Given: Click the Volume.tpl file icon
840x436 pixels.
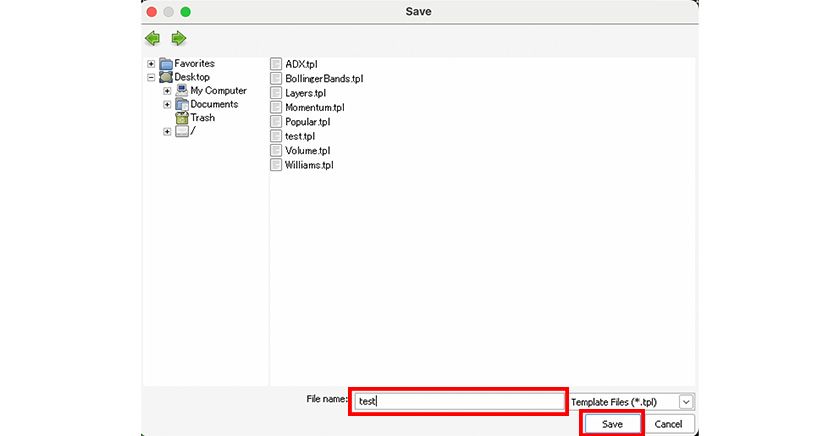Looking at the screenshot, I should pyautogui.click(x=276, y=151).
